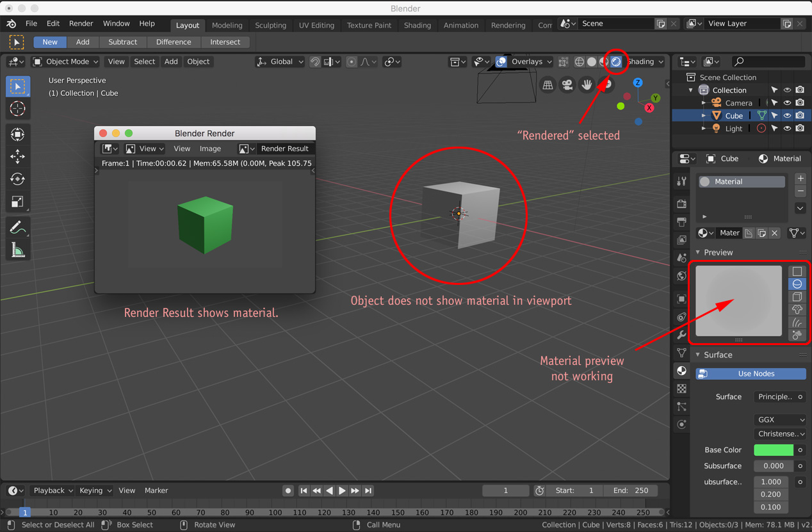Hide the Cube with its eye icon

788,115
